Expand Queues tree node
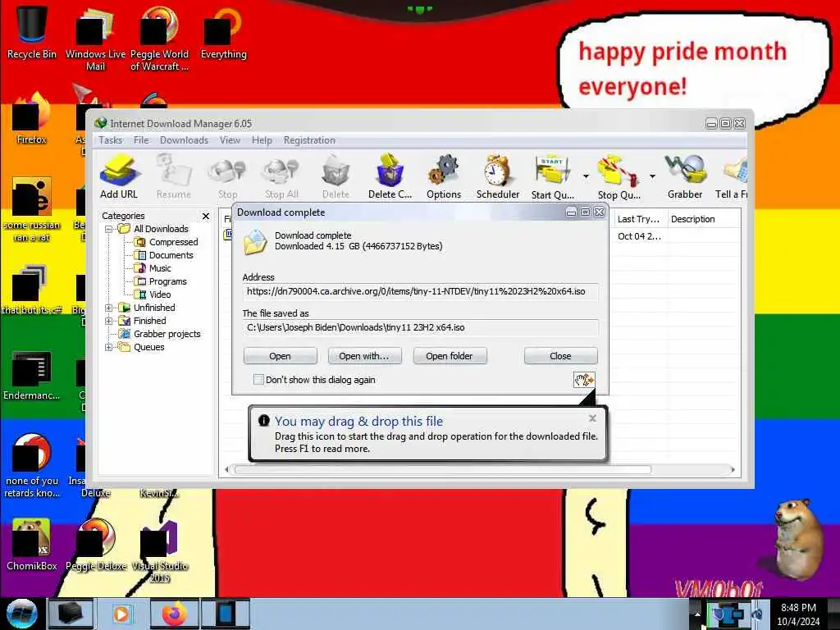The height and width of the screenshot is (630, 840). 109,347
